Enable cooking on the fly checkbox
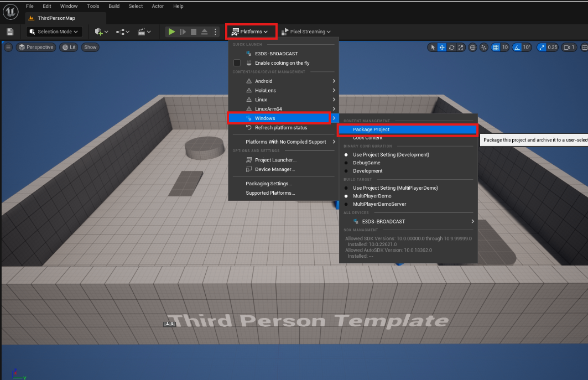 click(237, 63)
